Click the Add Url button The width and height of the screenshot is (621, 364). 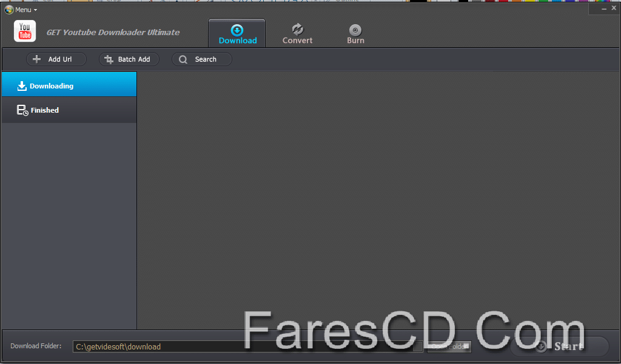click(x=56, y=59)
